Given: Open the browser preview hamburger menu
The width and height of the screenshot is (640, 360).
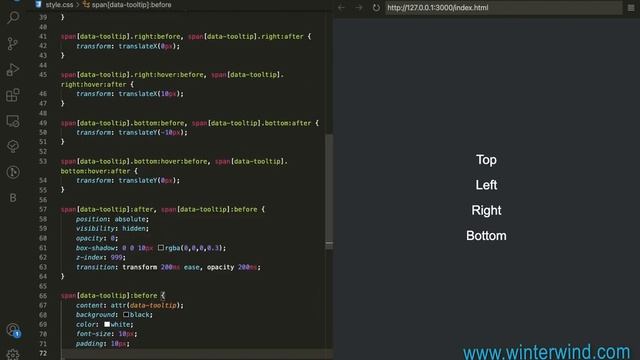Looking at the screenshot, I should point(631,7).
